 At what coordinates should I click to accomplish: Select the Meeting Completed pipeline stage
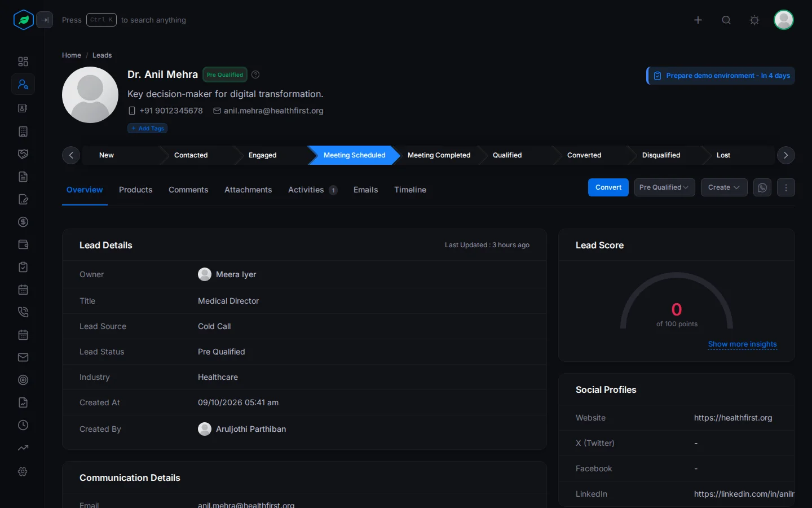[439, 155]
